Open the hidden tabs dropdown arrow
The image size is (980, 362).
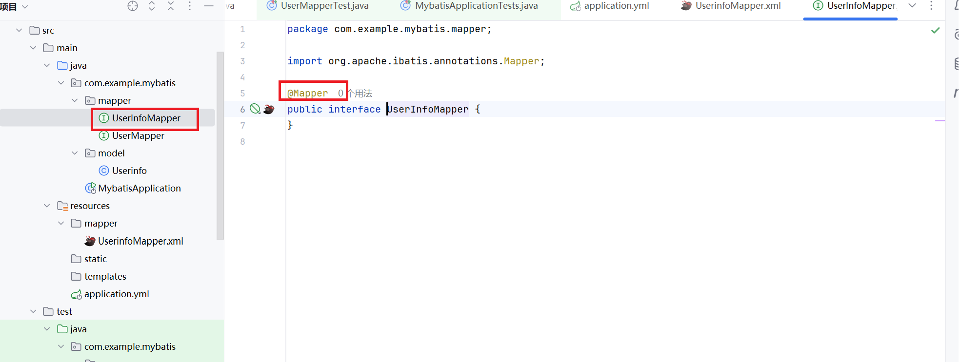coord(912,6)
